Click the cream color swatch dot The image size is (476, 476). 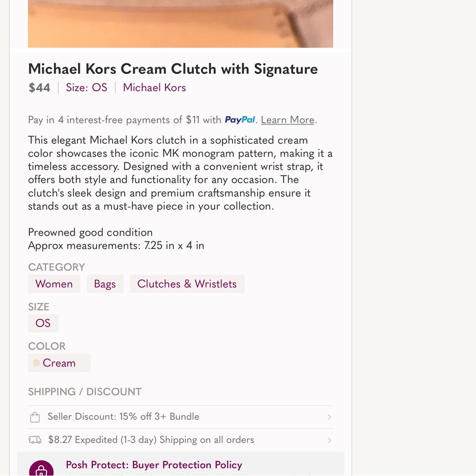point(36,363)
